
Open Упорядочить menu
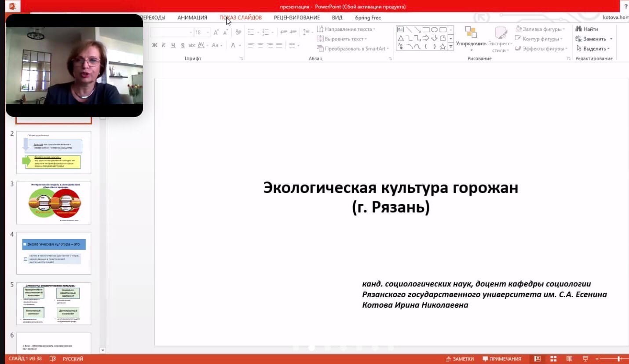click(x=471, y=39)
